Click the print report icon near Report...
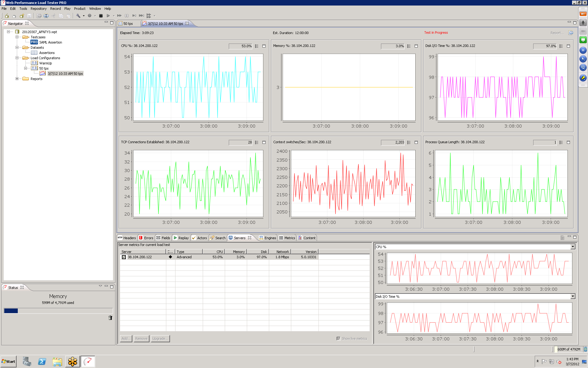This screenshot has width=588, height=368. pyautogui.click(x=570, y=33)
